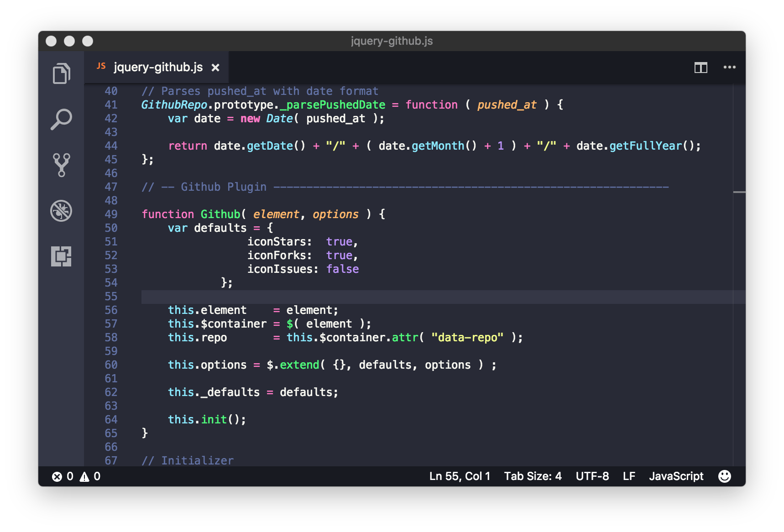
Task: Click the editor scrollbar on the right
Action: [740, 192]
